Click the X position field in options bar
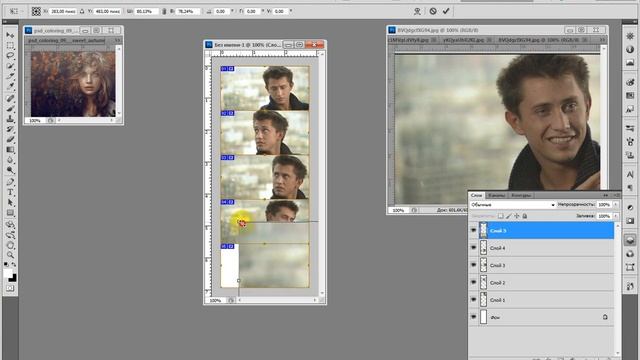This screenshot has height=360, width=640. point(63,11)
